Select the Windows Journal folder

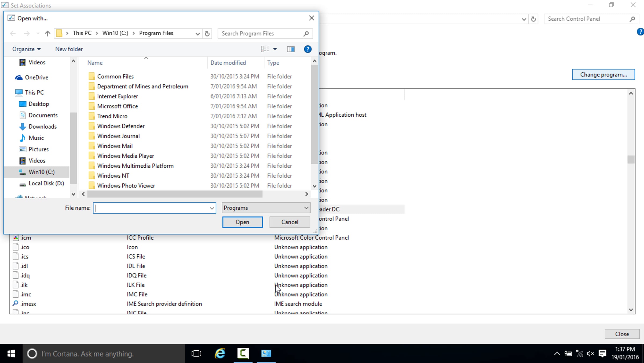click(x=118, y=136)
